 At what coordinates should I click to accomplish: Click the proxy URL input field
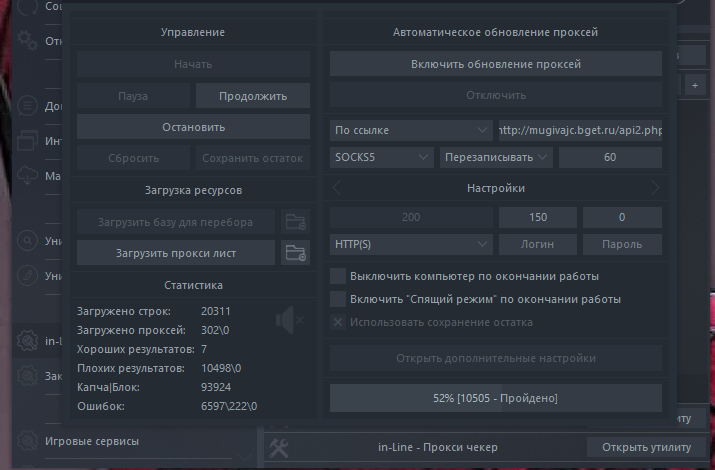click(x=580, y=130)
